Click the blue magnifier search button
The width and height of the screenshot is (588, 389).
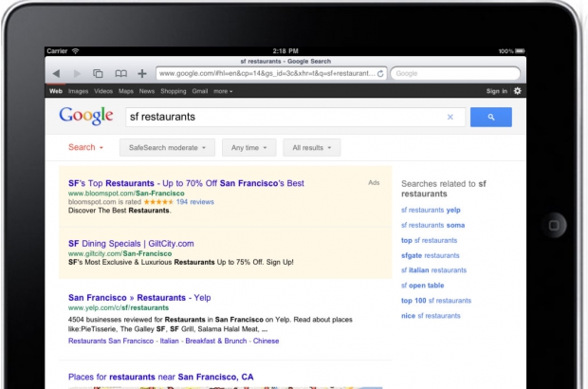coord(491,117)
